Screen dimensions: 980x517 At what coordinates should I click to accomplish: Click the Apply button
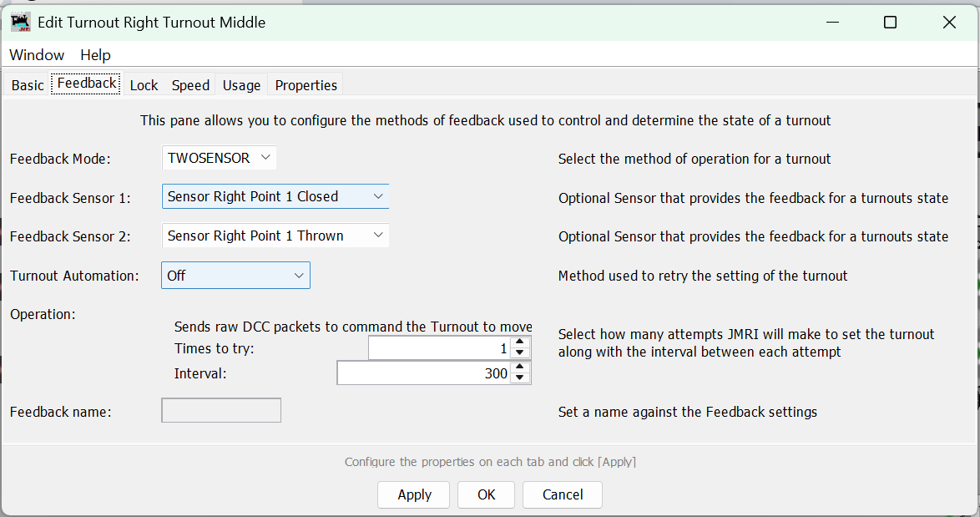pyautogui.click(x=414, y=494)
